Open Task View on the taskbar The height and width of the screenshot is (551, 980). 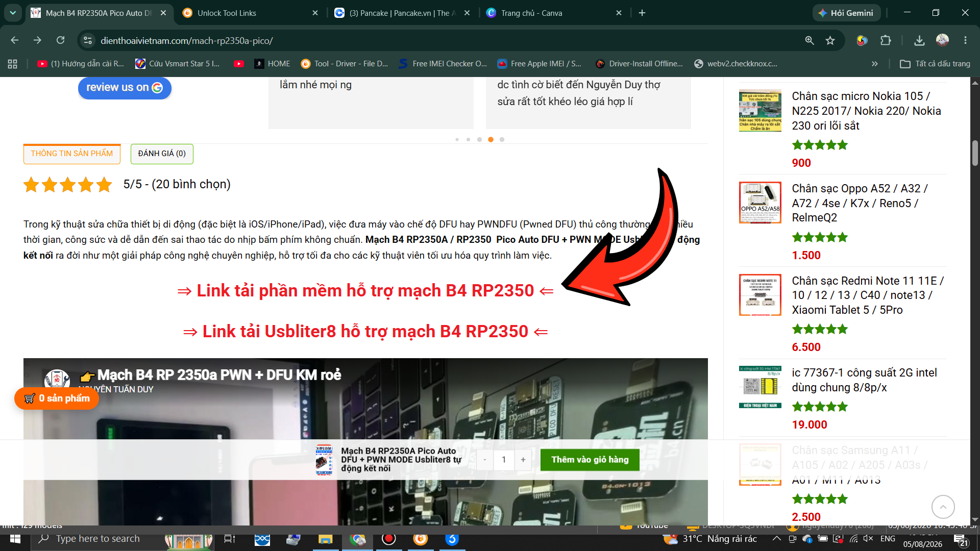[x=230, y=539]
